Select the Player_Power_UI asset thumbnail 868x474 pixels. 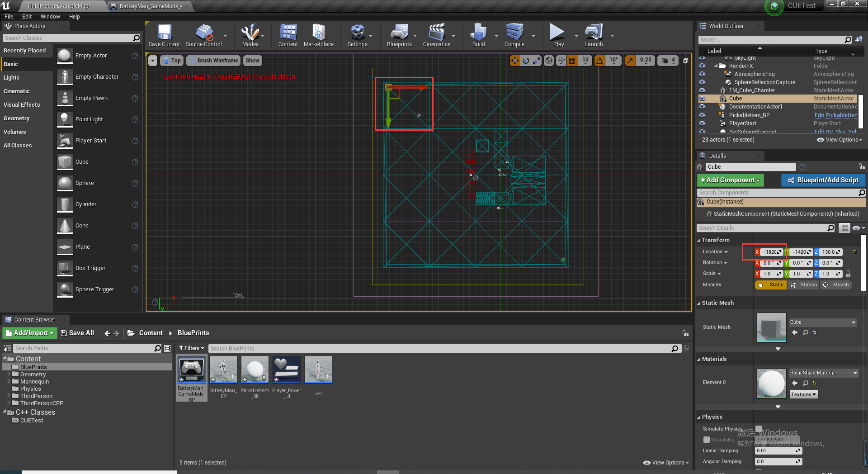[x=287, y=370]
